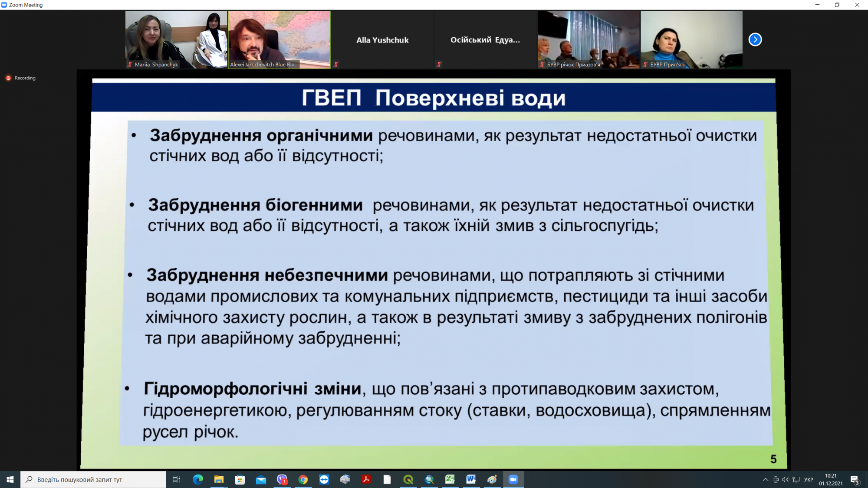
Task: Open the volume control in tray
Action: tap(786, 479)
